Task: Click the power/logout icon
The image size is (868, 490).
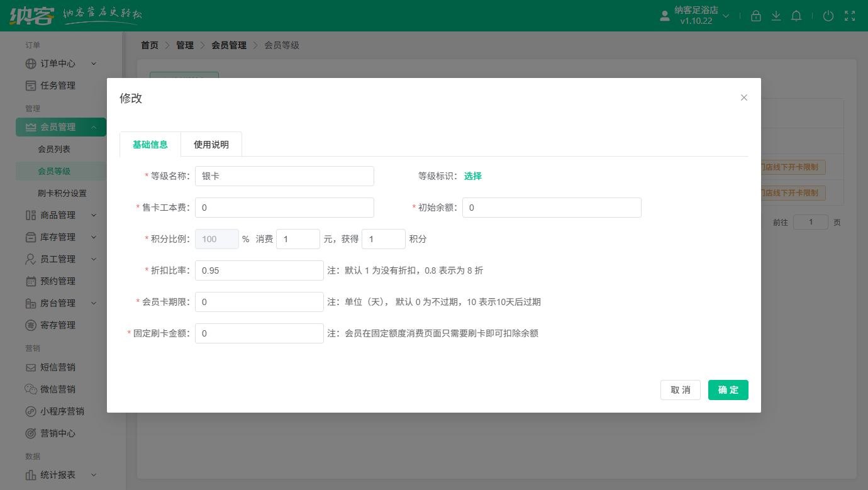Action: pyautogui.click(x=828, y=16)
